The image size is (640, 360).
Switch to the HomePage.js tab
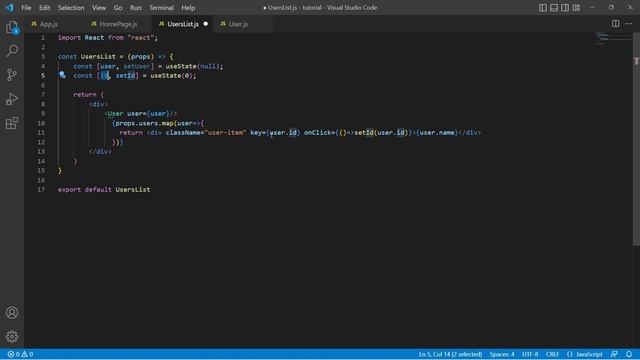(x=118, y=24)
